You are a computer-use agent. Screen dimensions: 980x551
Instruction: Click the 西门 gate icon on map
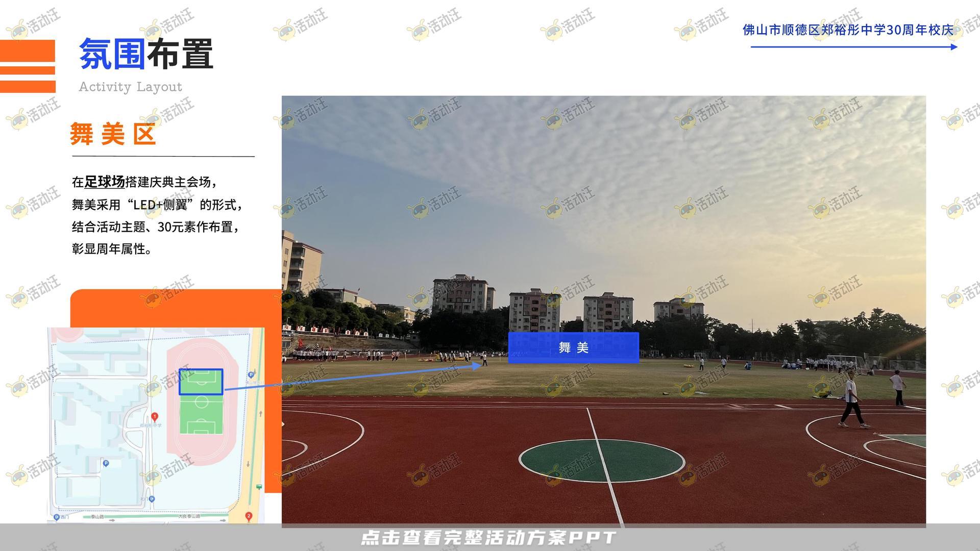57,517
